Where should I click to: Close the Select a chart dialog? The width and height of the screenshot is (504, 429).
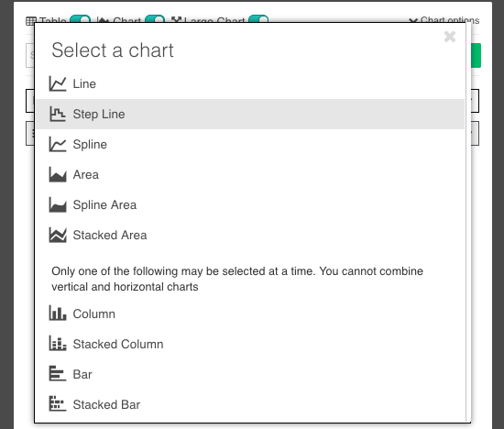pos(450,37)
